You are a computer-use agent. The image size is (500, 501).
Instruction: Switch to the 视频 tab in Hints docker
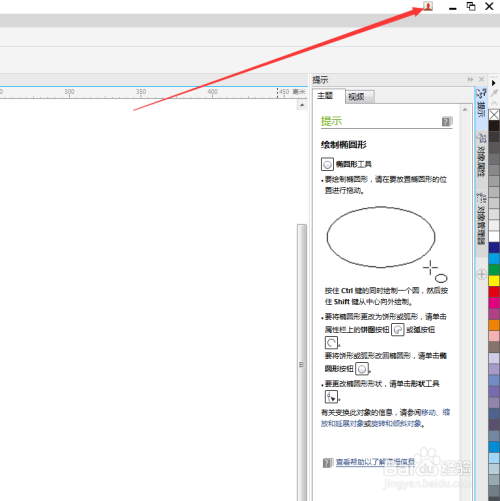click(x=360, y=97)
